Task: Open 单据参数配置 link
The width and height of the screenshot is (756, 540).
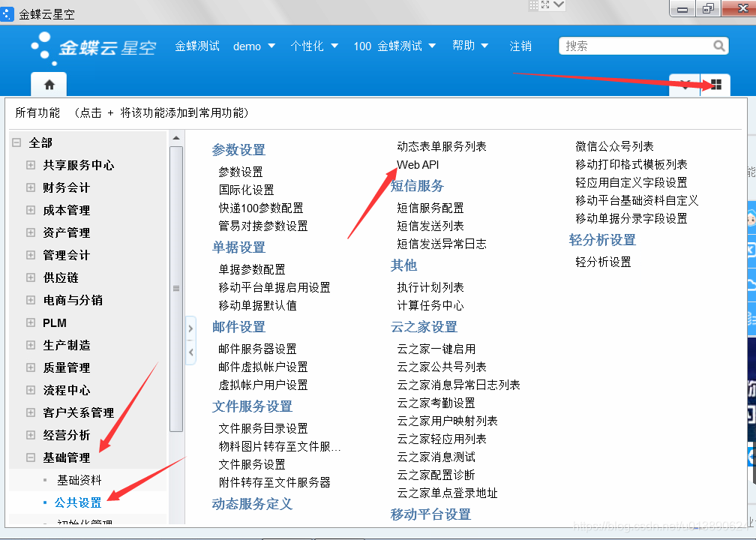Action: (x=252, y=269)
